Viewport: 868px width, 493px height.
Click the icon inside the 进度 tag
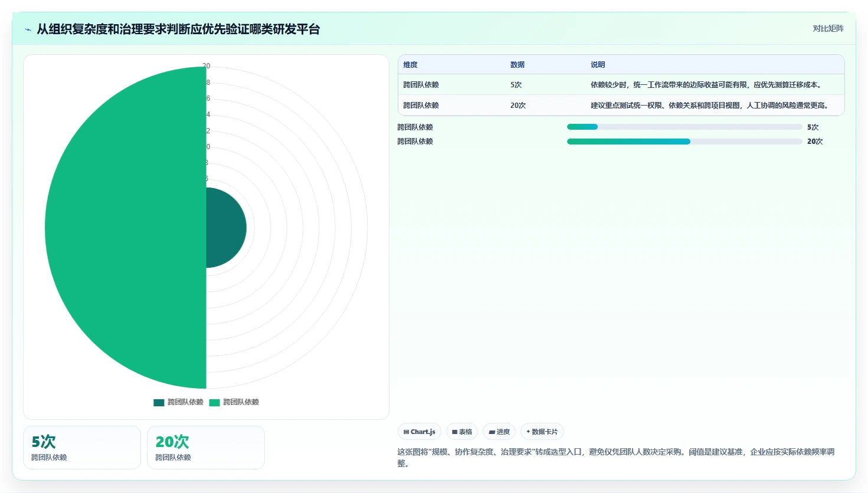492,432
